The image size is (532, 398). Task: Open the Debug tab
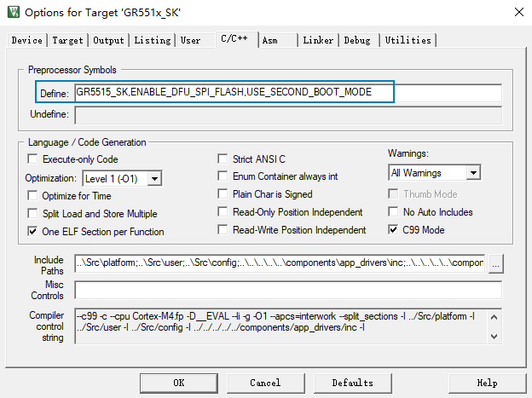[x=357, y=40]
